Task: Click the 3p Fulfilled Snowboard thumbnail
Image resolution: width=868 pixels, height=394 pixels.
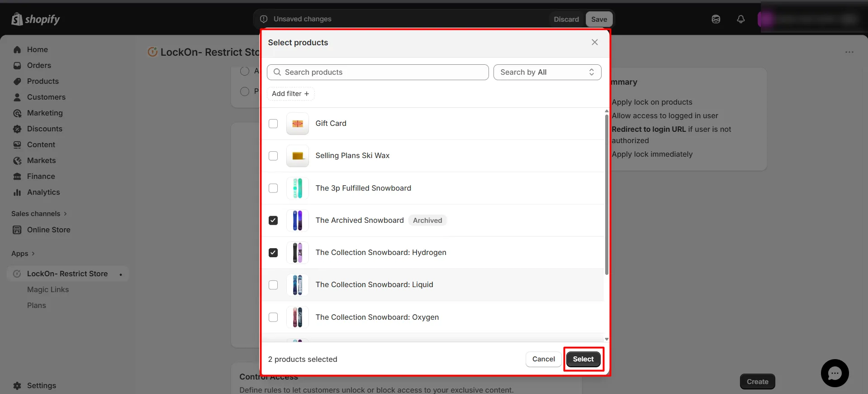Action: (x=298, y=188)
